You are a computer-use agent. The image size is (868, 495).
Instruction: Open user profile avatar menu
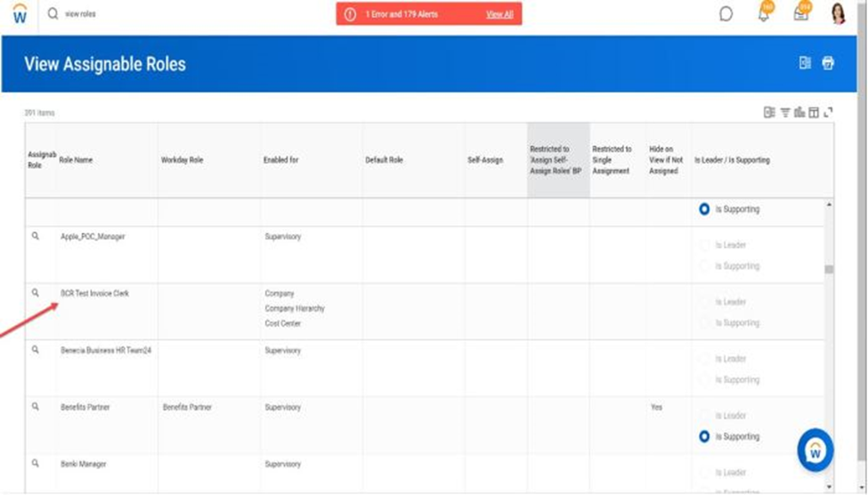[x=838, y=14]
